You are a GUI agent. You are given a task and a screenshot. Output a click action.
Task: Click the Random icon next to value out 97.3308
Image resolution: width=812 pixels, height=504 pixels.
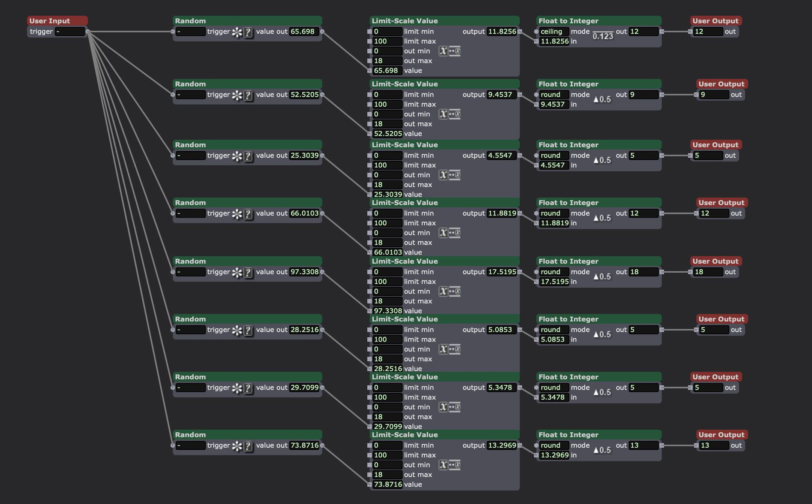[242, 272]
